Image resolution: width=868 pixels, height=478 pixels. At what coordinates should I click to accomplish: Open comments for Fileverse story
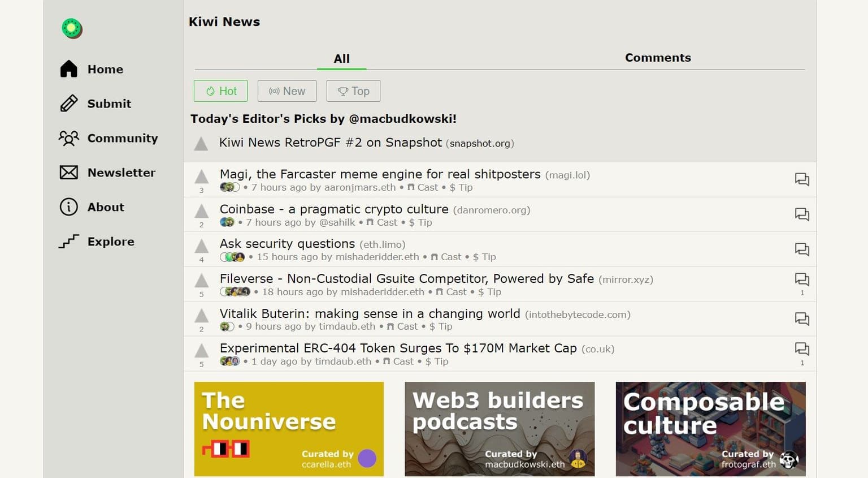tap(802, 279)
